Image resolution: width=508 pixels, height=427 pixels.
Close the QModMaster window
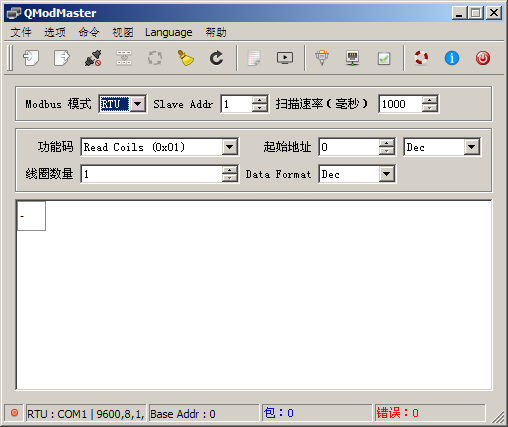(x=494, y=13)
